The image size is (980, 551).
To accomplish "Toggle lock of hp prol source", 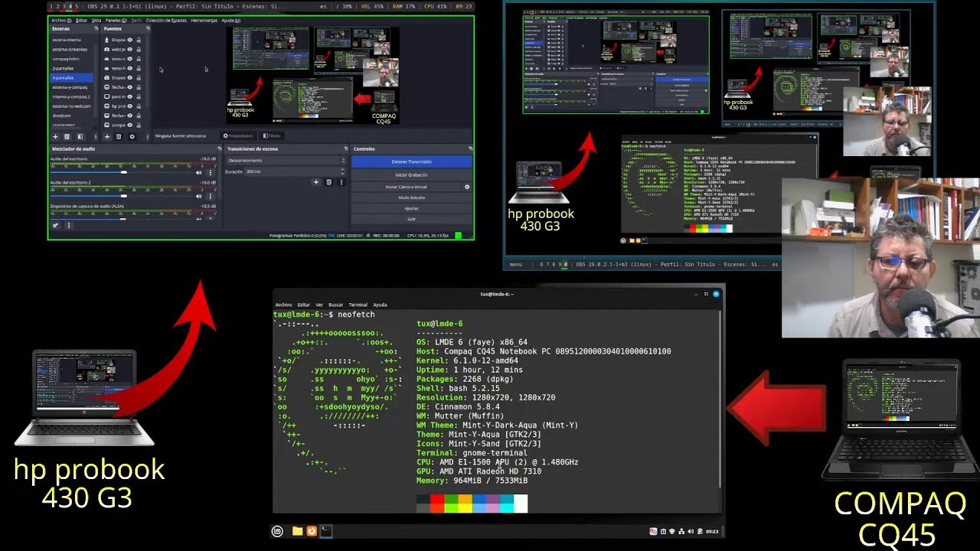I will tap(139, 106).
